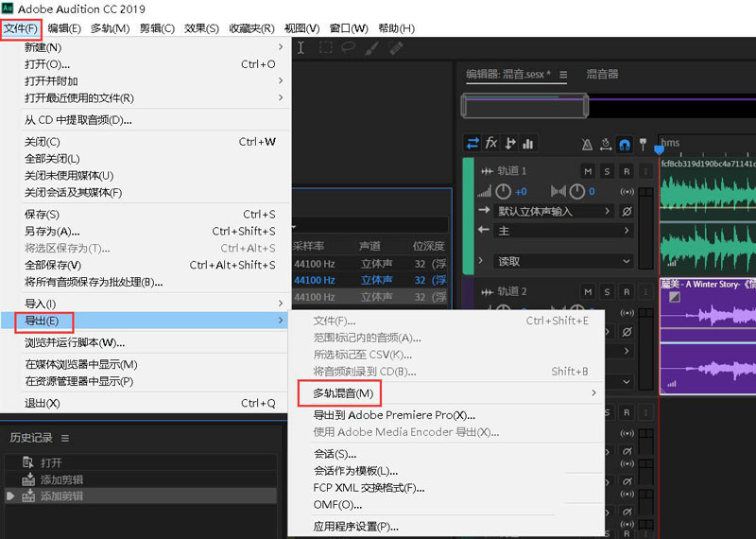The image size is (756, 539).
Task: Open the 多轨(M) menu
Action: tap(110, 28)
